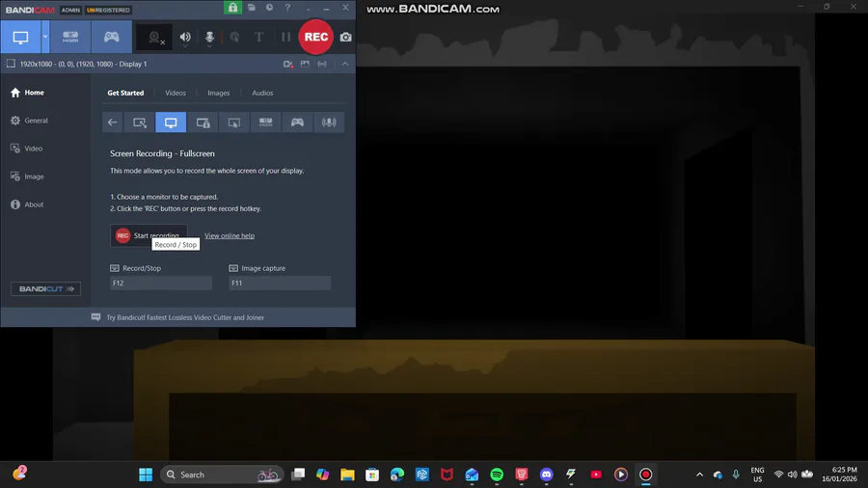Click the 1920x1080 Display 1 target label
The height and width of the screenshot is (488, 868).
(x=83, y=65)
